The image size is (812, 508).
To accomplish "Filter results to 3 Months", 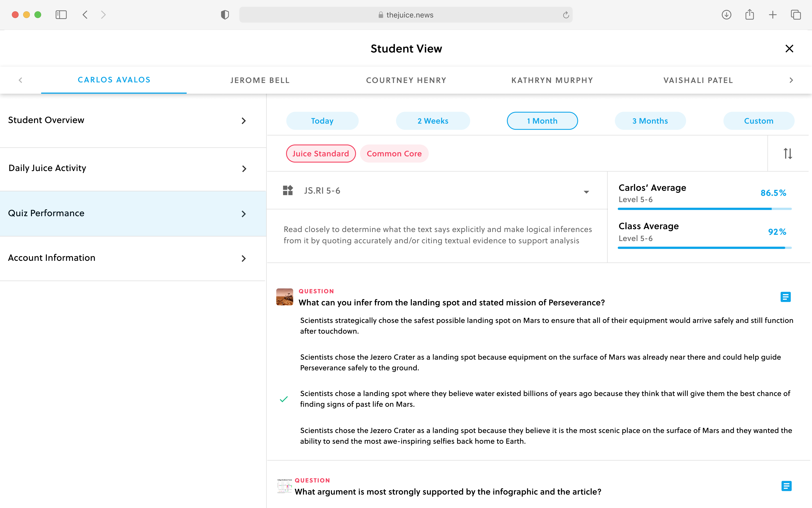I will (650, 121).
